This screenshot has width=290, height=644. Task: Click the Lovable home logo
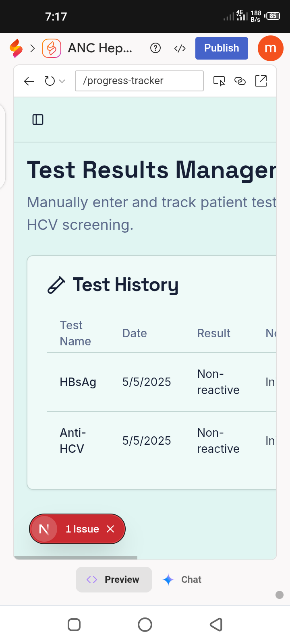[16, 48]
